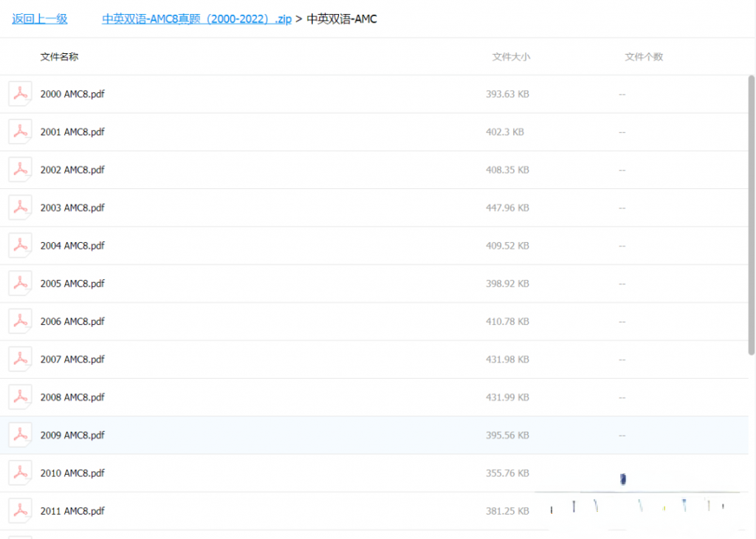Go back via 返回上一级 link

40,18
